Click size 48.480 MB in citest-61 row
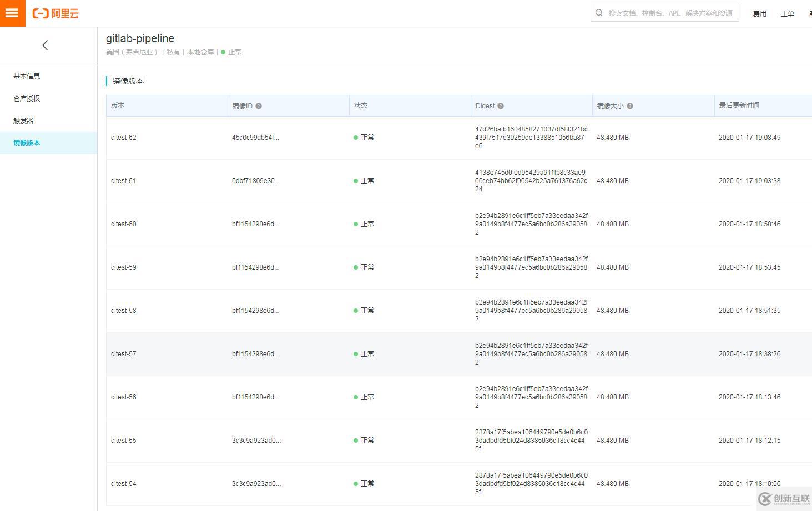 point(613,181)
